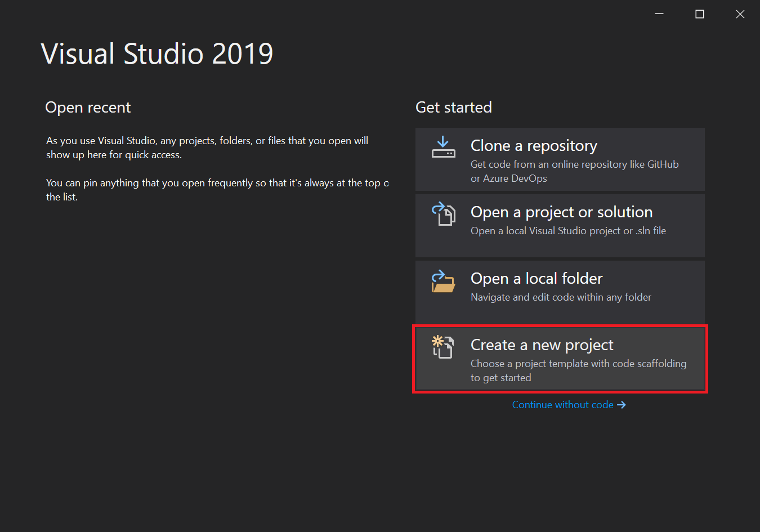This screenshot has height=532, width=760.
Task: Click the Create a new project icon
Action: pos(443,347)
